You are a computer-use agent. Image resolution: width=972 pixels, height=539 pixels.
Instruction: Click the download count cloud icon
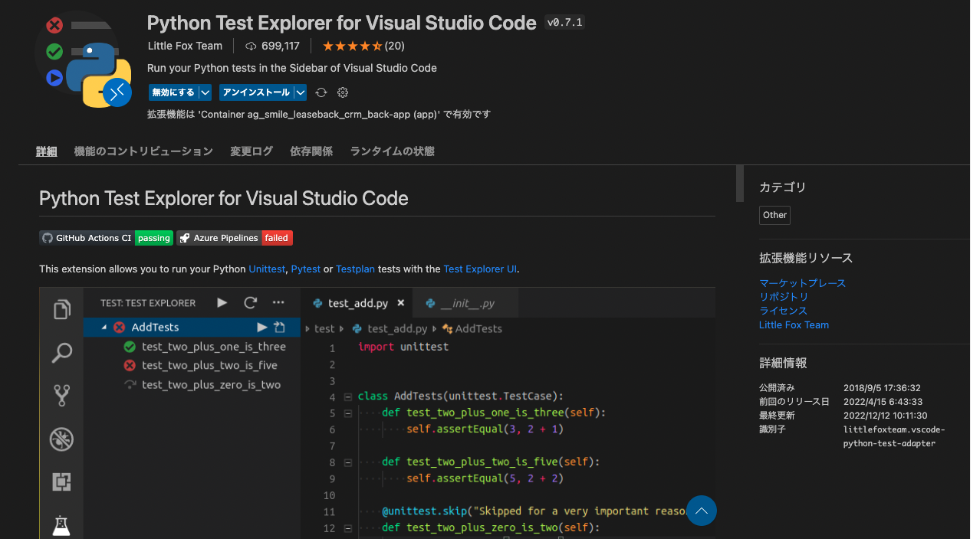tap(250, 47)
